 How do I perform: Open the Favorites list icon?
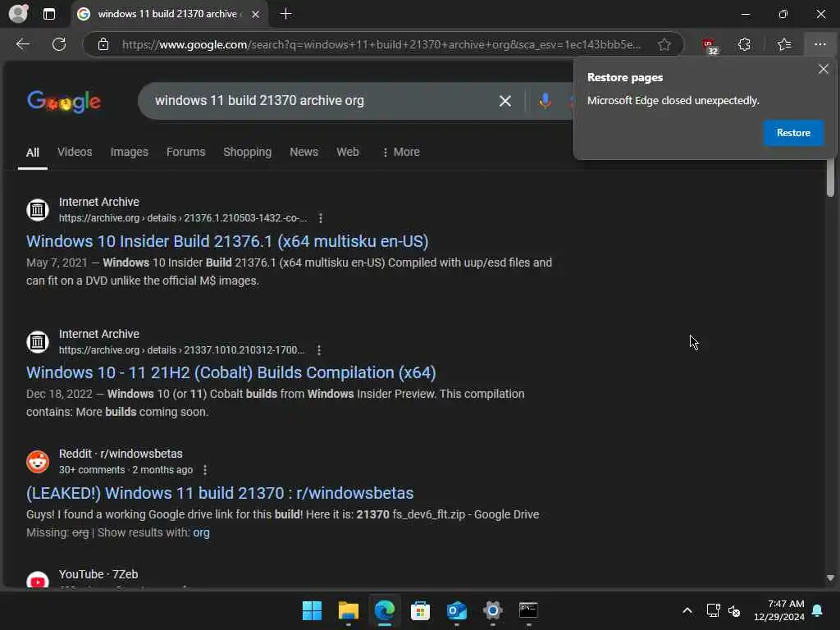pos(784,44)
